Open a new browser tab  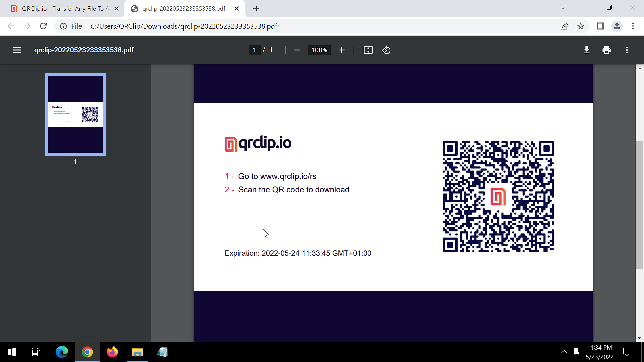256,9
